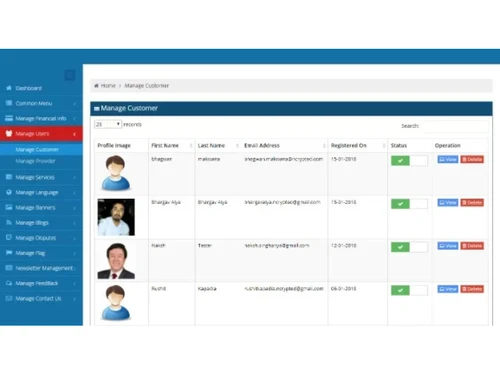This screenshot has height=375, width=500.
Task: Click Delete button for Bhargav Alya row
Action: pyautogui.click(x=472, y=203)
